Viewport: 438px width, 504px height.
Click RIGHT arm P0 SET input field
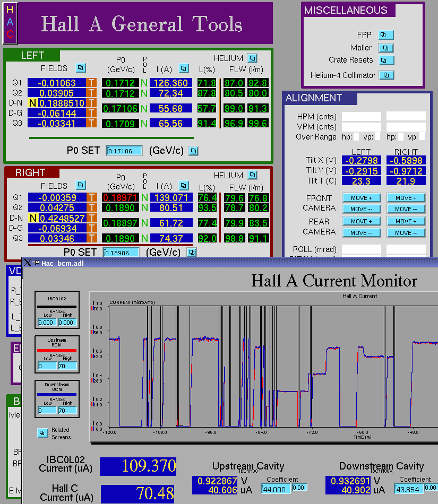tap(121, 253)
